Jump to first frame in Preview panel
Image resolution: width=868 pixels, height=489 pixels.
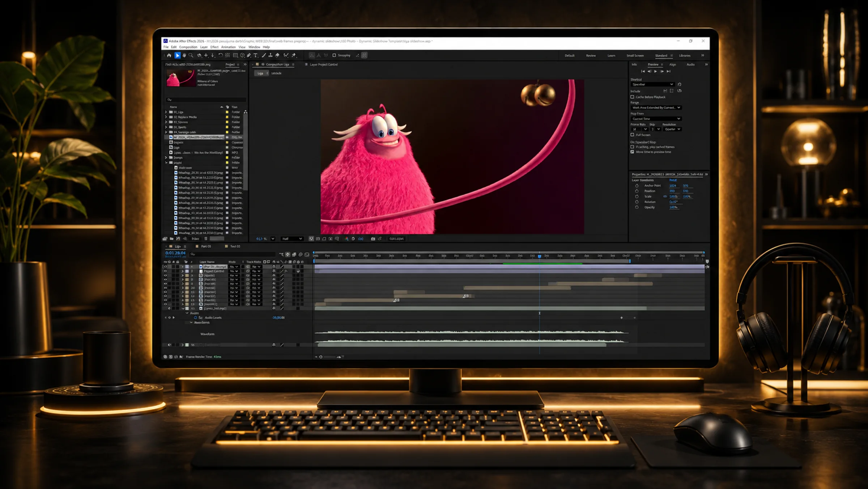coord(643,71)
